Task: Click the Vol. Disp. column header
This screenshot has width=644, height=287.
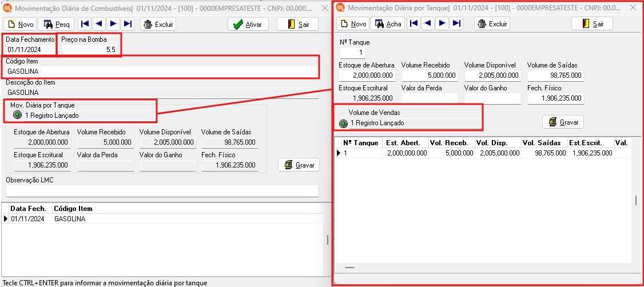Action: pyautogui.click(x=498, y=143)
